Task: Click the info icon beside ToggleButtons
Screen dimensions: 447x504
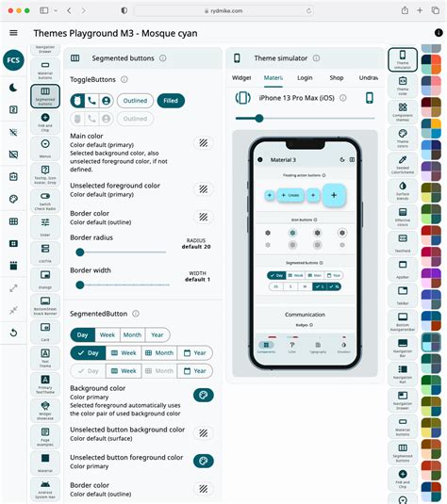Action: 124,79
